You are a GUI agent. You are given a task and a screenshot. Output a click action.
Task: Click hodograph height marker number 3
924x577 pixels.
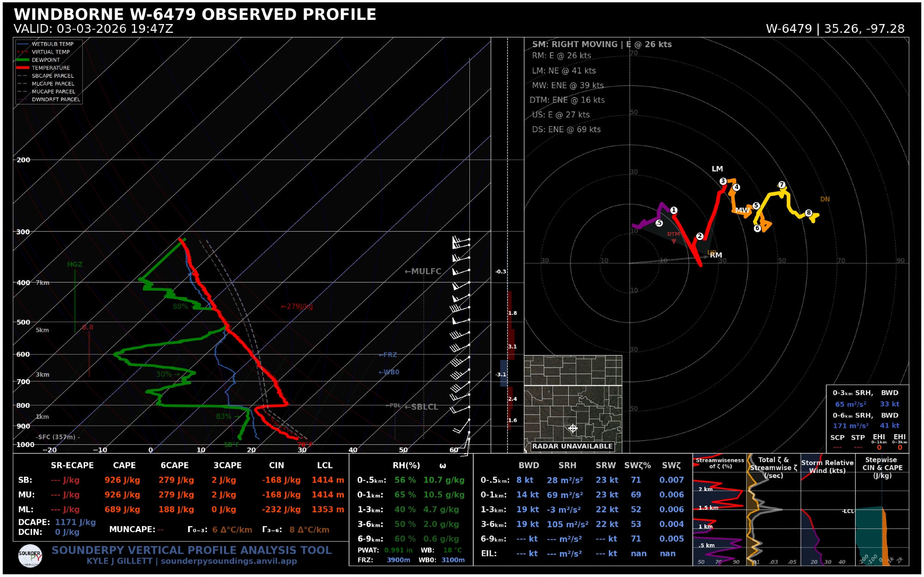pyautogui.click(x=723, y=181)
